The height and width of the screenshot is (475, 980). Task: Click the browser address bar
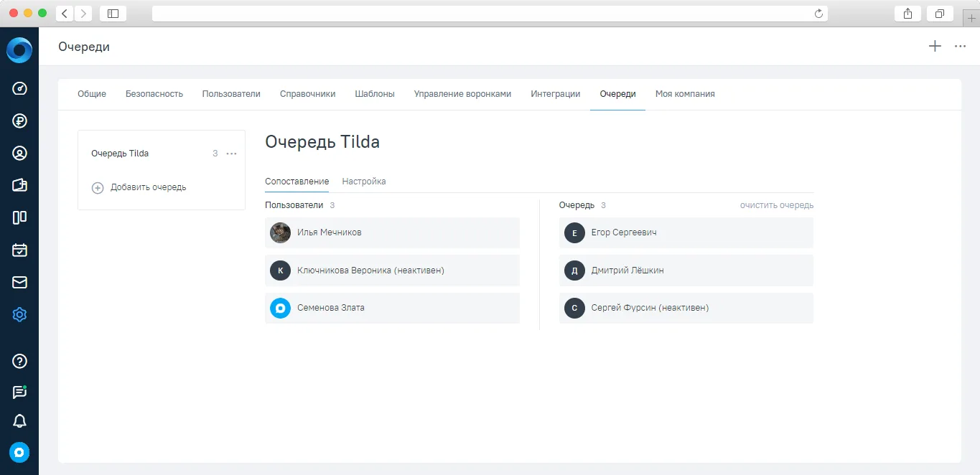[490, 14]
